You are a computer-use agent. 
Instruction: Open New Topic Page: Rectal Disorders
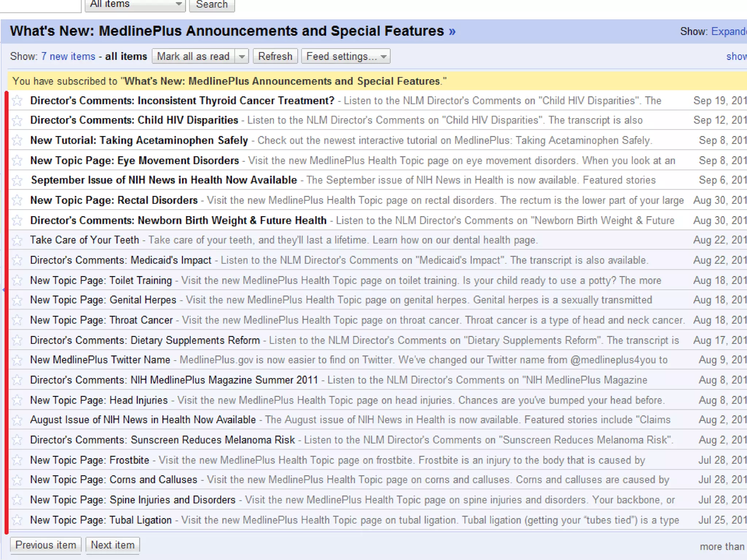[x=114, y=200]
